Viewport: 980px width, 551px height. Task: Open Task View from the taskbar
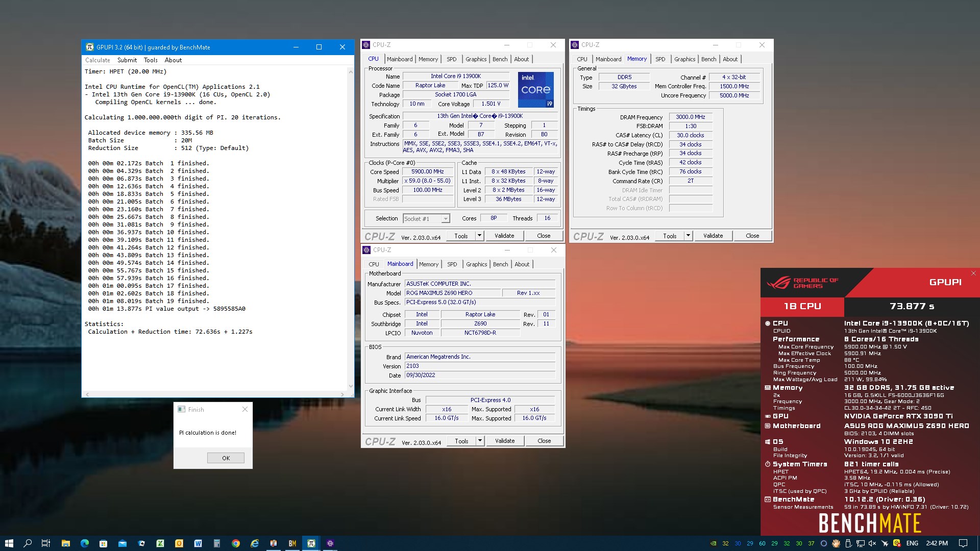click(46, 543)
